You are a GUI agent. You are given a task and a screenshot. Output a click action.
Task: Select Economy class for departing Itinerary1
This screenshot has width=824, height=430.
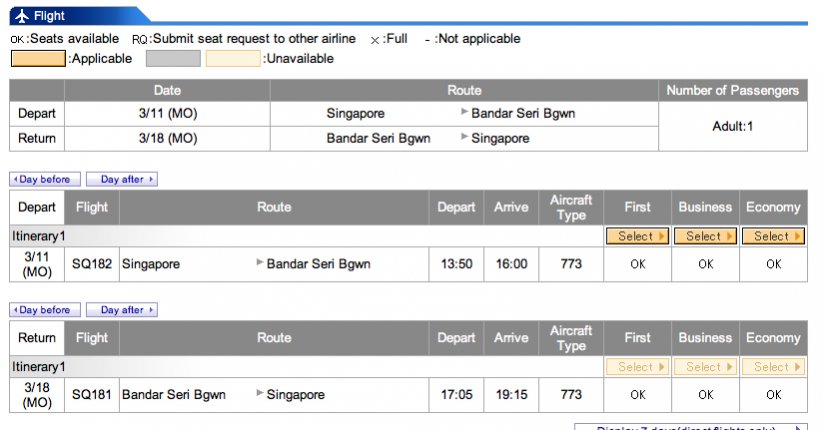(x=773, y=237)
